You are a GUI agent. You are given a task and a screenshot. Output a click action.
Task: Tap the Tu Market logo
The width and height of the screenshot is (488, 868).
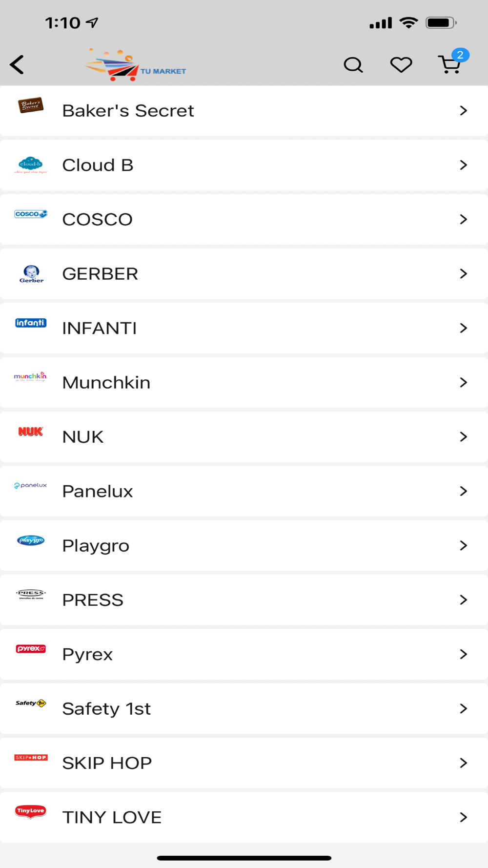point(135,64)
